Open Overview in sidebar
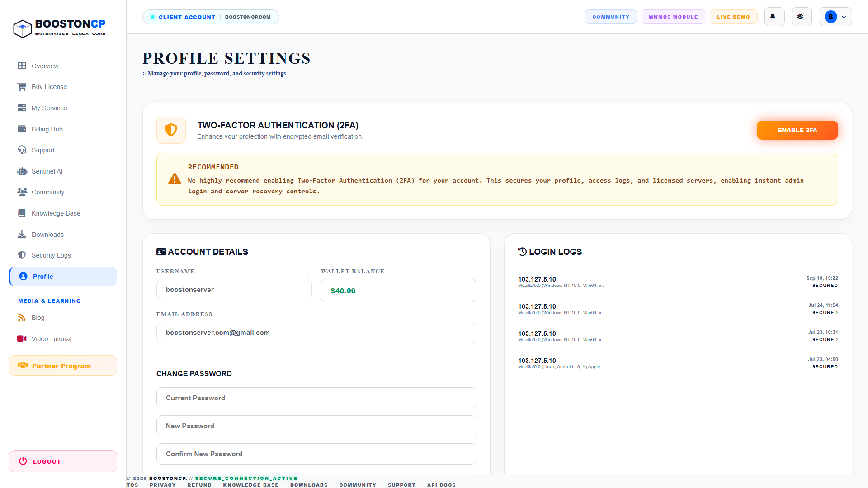868x488 pixels. coord(63,66)
